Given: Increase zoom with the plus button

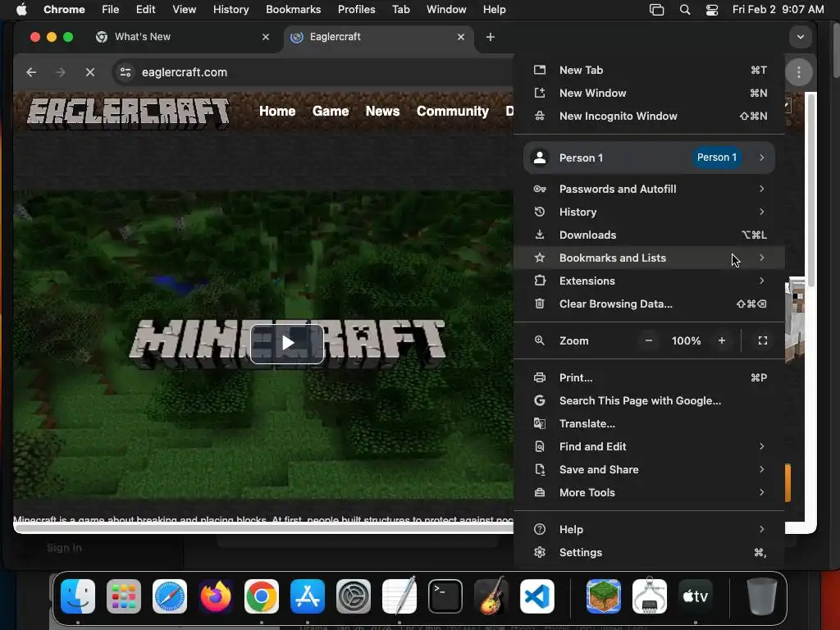Looking at the screenshot, I should 722,340.
